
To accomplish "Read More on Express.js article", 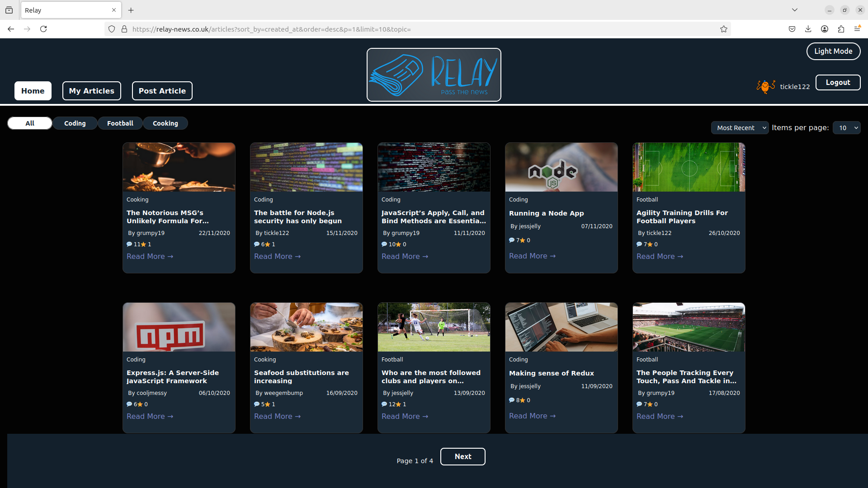I will 150,416.
